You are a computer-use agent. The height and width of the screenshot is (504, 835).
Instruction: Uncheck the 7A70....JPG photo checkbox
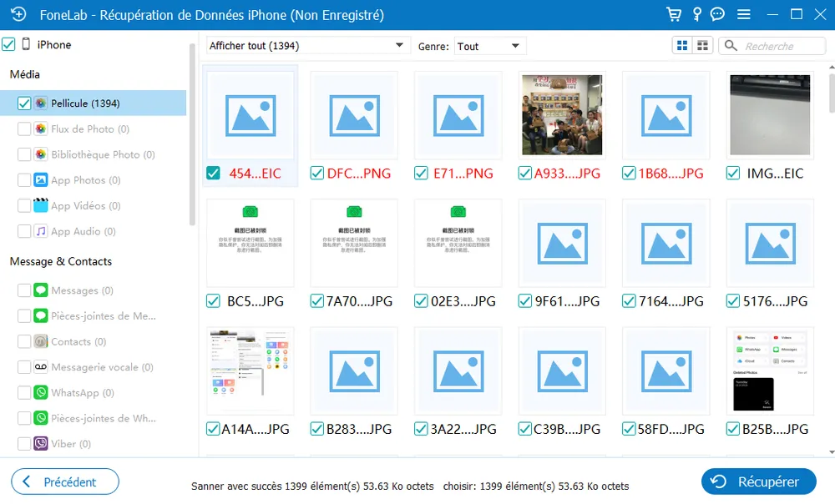pos(316,301)
